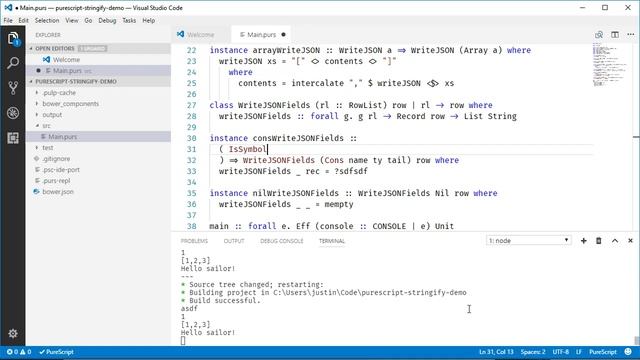Open the Debug menu

[107, 20]
